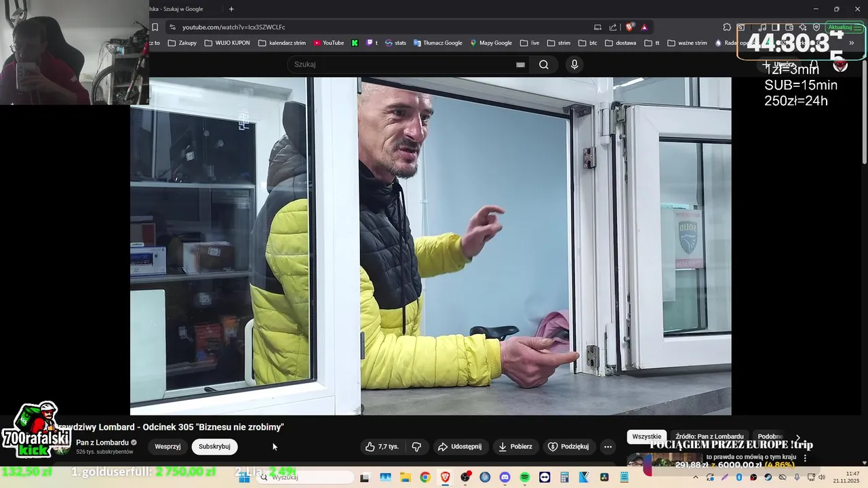Open Calculator from the taskbar
The image size is (868, 488).
(564, 477)
